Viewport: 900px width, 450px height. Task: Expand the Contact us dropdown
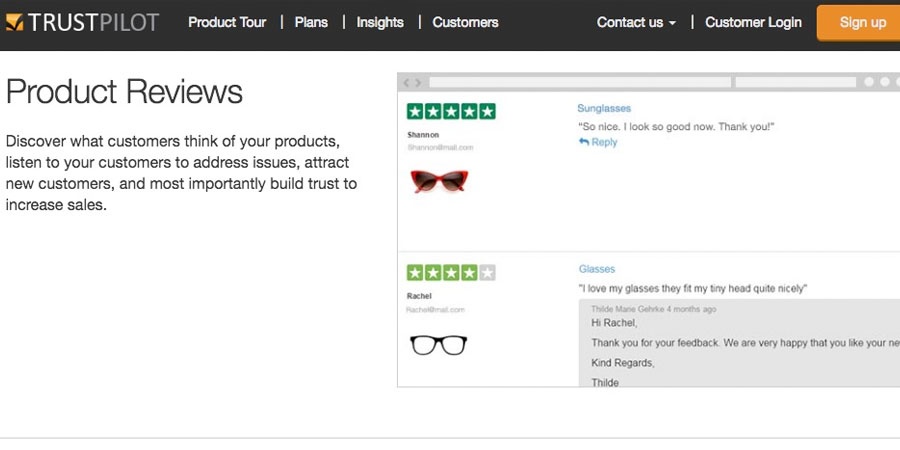click(x=636, y=22)
